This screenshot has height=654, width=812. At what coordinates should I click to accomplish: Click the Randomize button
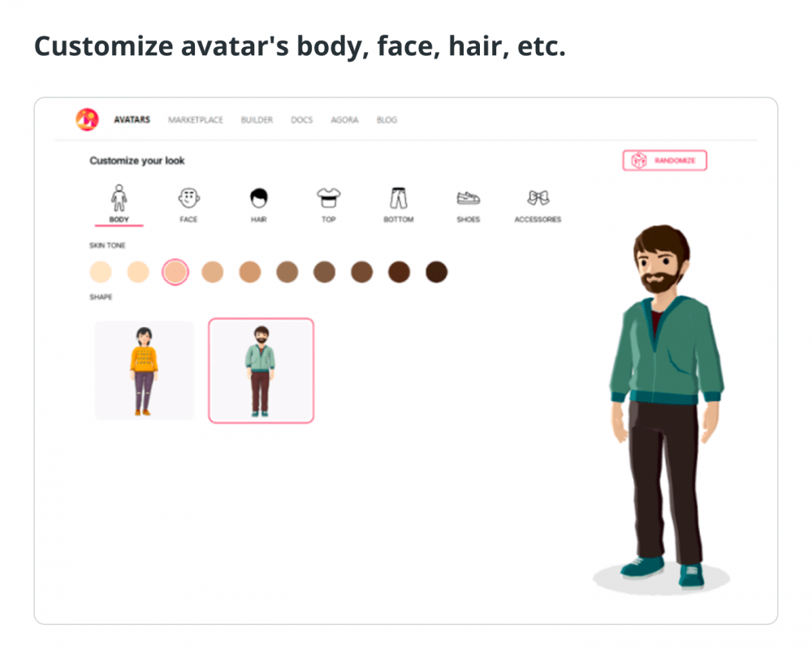pos(664,161)
